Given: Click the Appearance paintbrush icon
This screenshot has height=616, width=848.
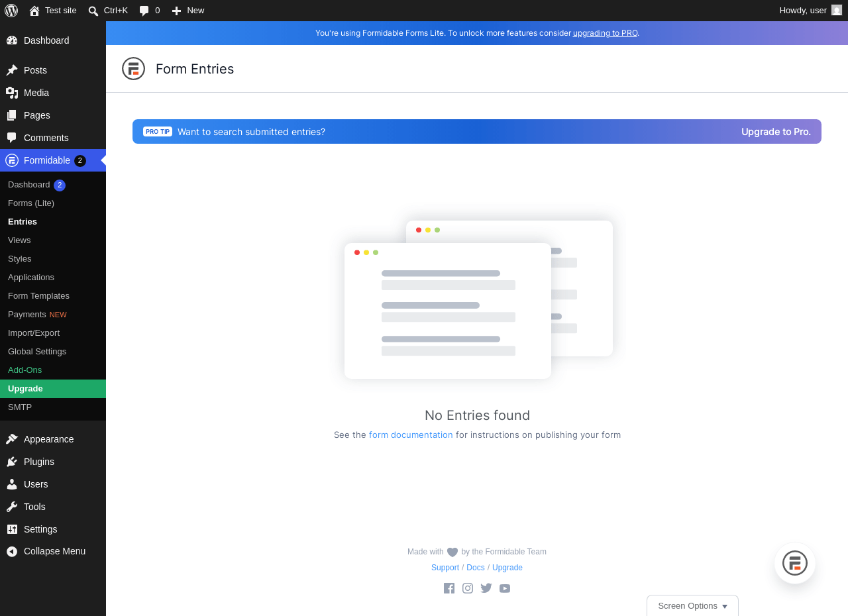Looking at the screenshot, I should click(x=12, y=439).
